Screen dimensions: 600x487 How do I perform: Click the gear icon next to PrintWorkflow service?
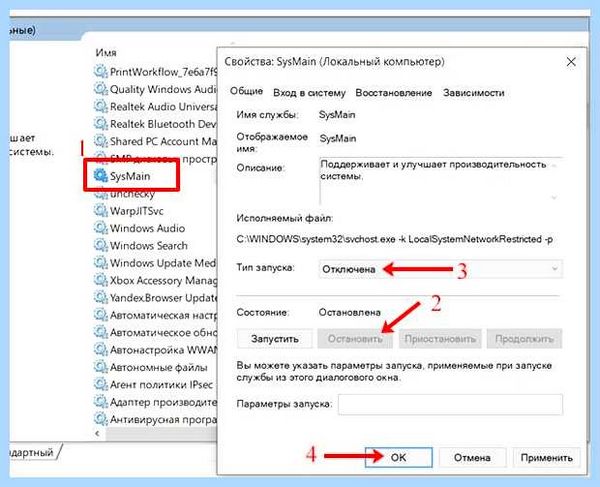pyautogui.click(x=101, y=72)
